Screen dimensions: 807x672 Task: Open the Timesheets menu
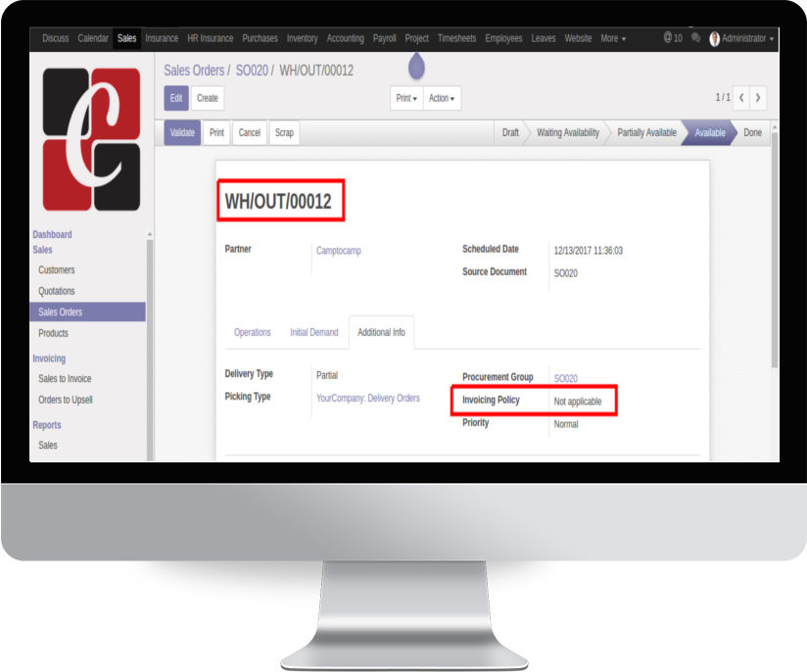pyautogui.click(x=457, y=38)
